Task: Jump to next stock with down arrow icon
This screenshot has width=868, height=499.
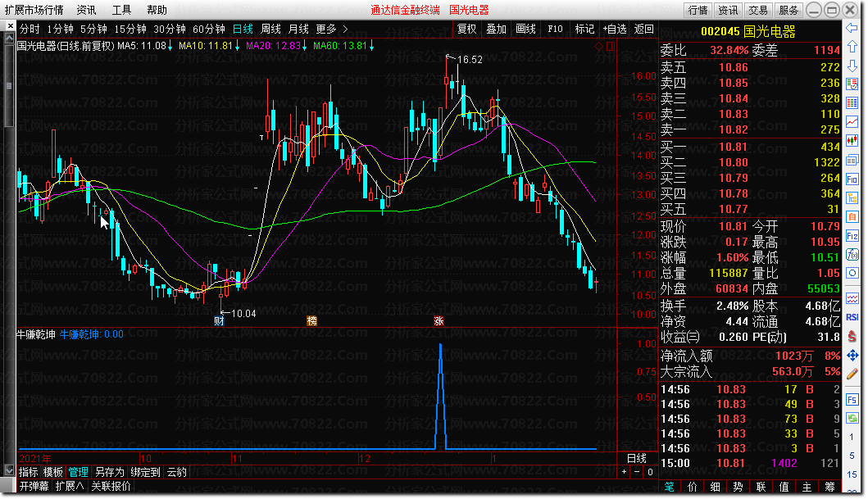Action: [852, 66]
